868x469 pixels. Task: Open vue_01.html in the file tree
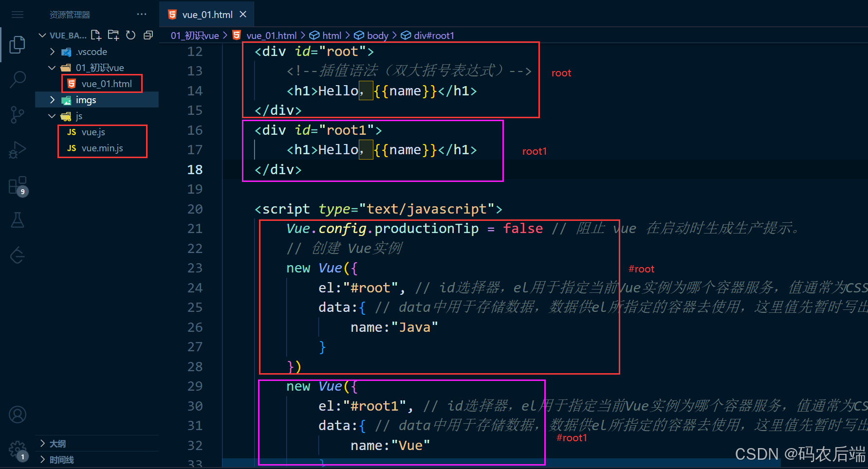click(107, 84)
